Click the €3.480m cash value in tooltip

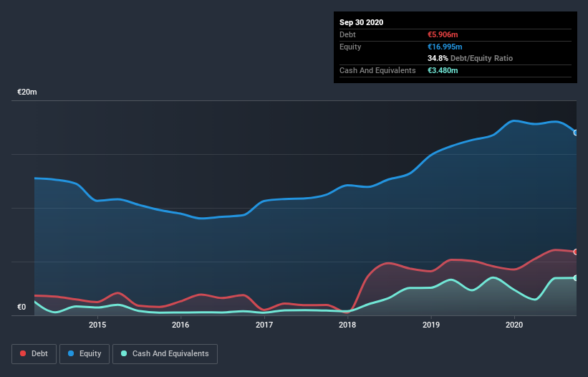click(443, 70)
